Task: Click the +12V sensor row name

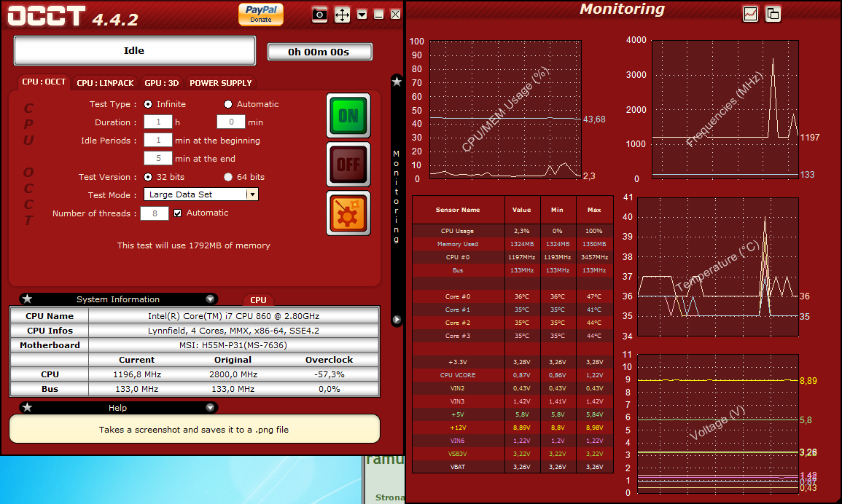Action: 458,428
